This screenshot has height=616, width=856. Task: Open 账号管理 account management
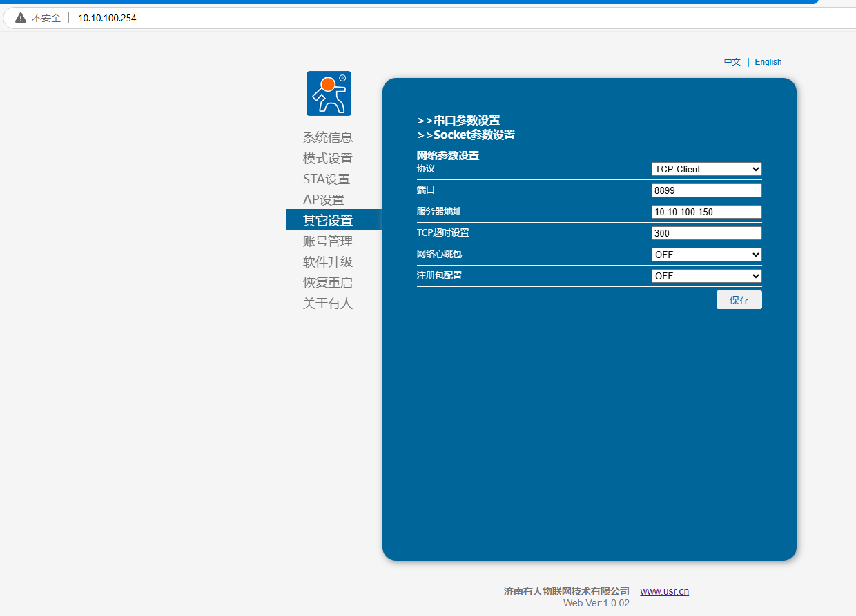click(328, 241)
